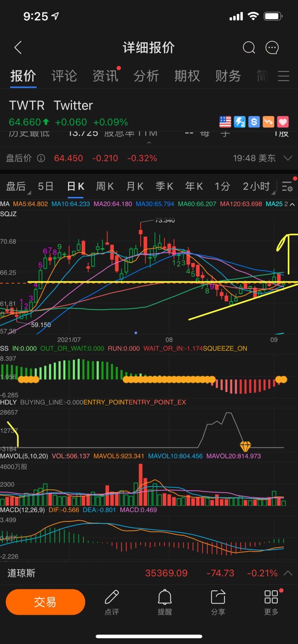
Task: Expand the after-hours price row chevron
Action: 288,158
